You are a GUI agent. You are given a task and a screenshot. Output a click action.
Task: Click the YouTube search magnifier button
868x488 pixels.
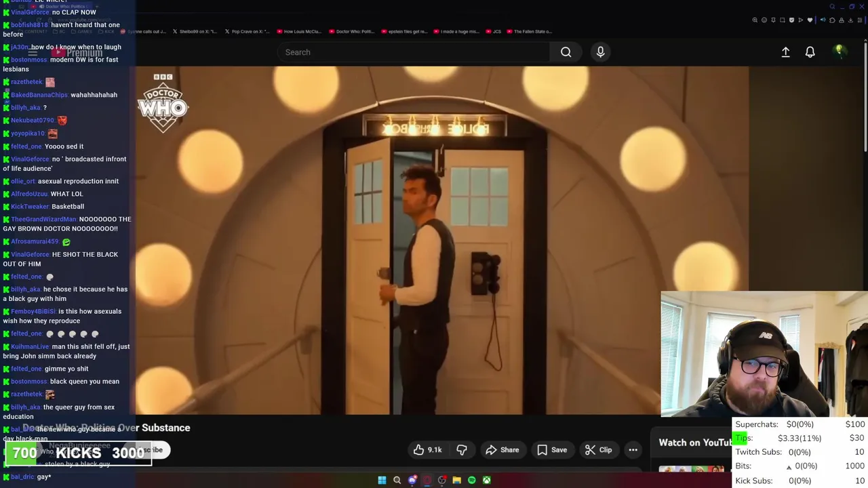566,52
